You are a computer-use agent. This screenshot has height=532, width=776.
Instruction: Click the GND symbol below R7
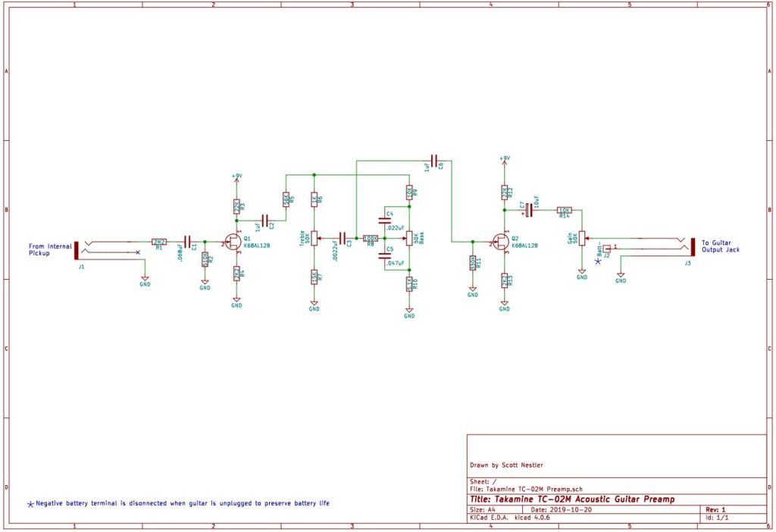[x=314, y=307]
